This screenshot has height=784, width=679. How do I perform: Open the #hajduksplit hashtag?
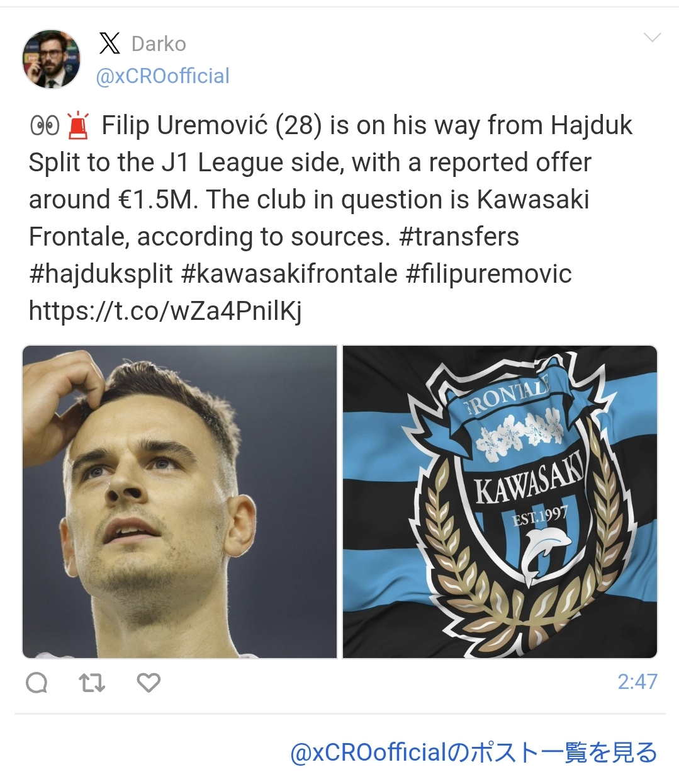[x=101, y=274]
